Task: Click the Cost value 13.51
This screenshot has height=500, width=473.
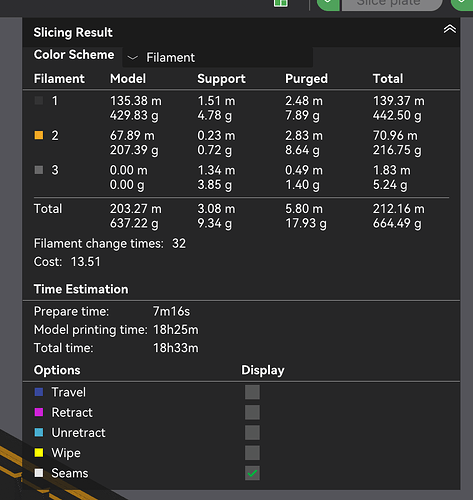Action: 85,262
